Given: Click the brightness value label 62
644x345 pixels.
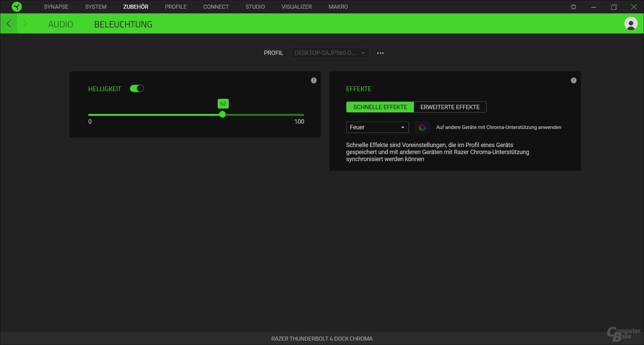Looking at the screenshot, I should [x=223, y=104].
